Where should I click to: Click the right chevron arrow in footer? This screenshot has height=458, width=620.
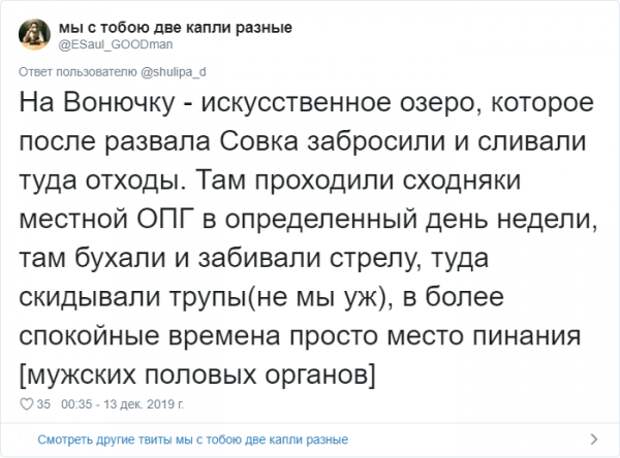pyautogui.click(x=594, y=439)
